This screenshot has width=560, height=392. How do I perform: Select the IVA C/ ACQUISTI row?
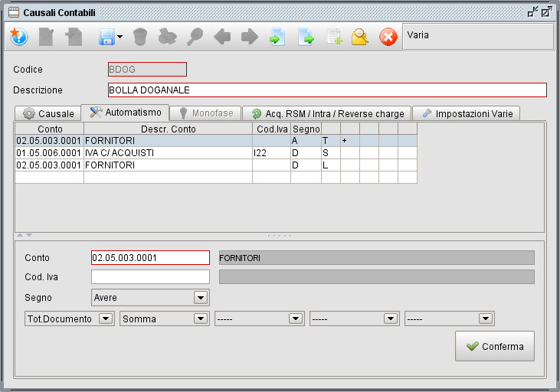pos(216,153)
